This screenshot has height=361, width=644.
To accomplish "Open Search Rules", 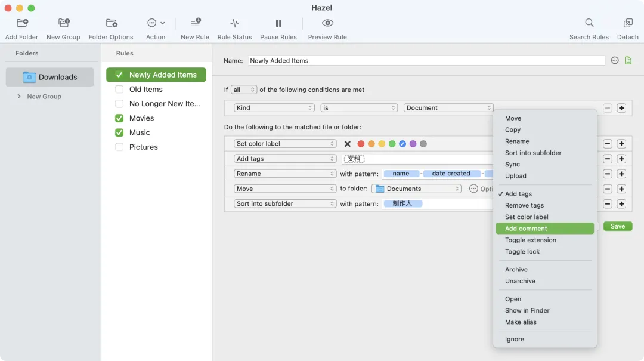I will [x=589, y=23].
